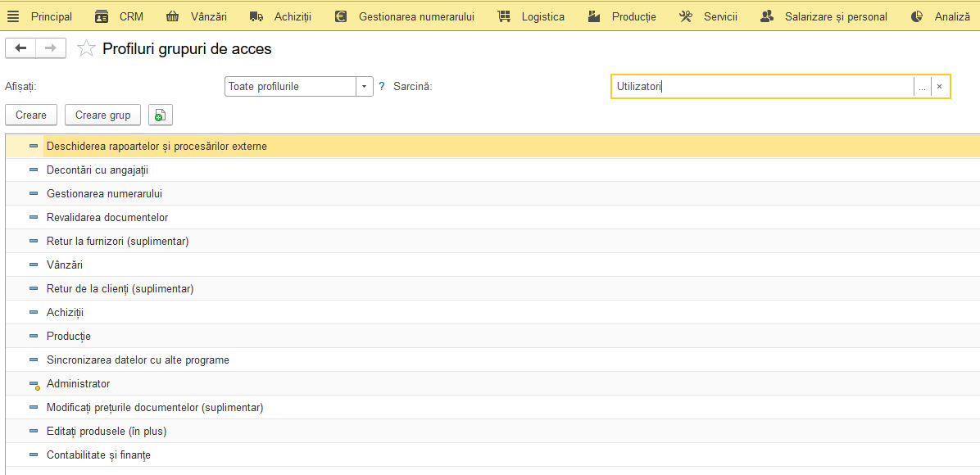Click the Analiză pie chart icon
This screenshot has width=980, height=475.
917,17
